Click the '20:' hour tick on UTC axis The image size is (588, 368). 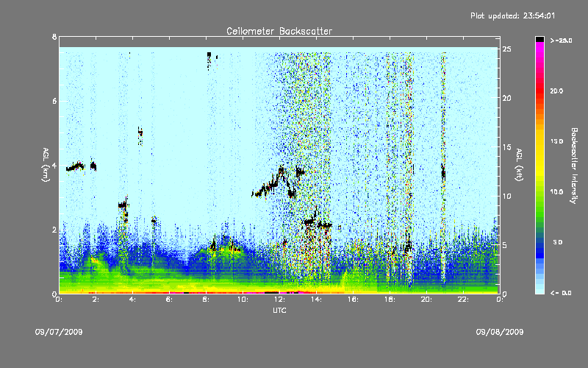point(426,300)
